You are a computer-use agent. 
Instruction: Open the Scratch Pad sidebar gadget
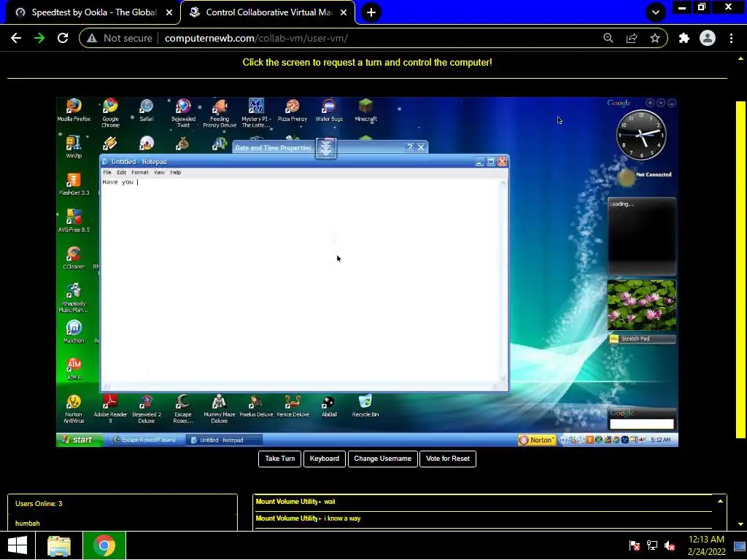(x=642, y=338)
